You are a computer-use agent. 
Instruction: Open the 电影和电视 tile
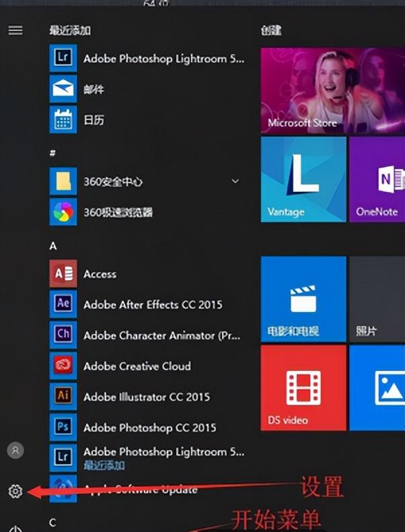tap(303, 298)
